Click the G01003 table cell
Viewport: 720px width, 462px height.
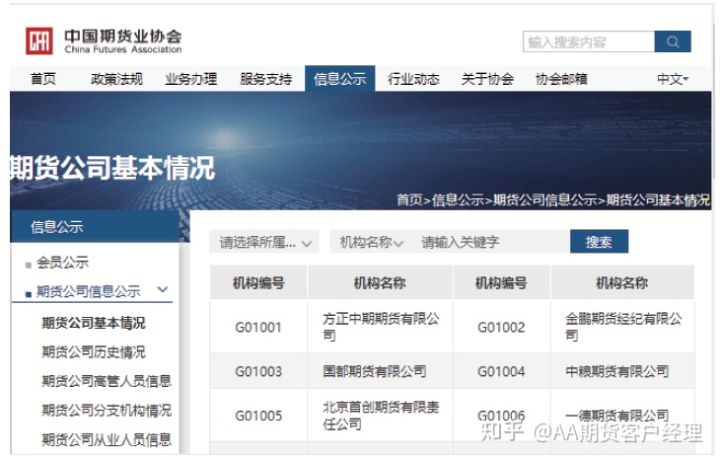tap(258, 372)
